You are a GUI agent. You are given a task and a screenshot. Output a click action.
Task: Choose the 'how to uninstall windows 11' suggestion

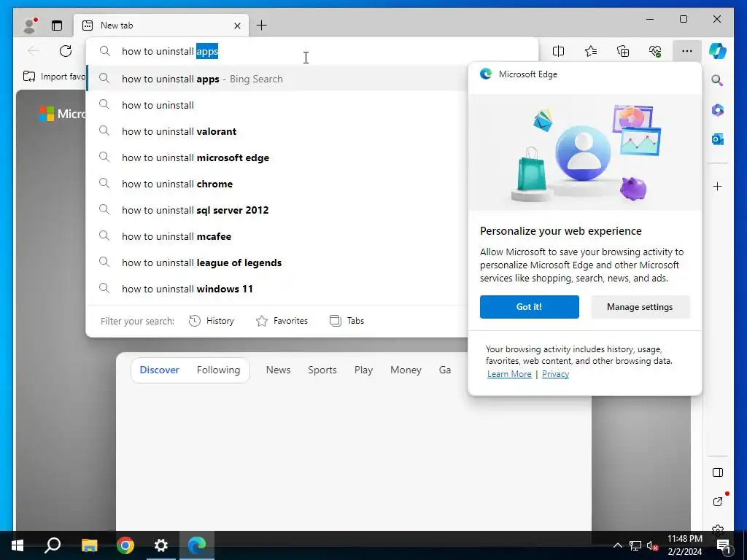pos(276,289)
